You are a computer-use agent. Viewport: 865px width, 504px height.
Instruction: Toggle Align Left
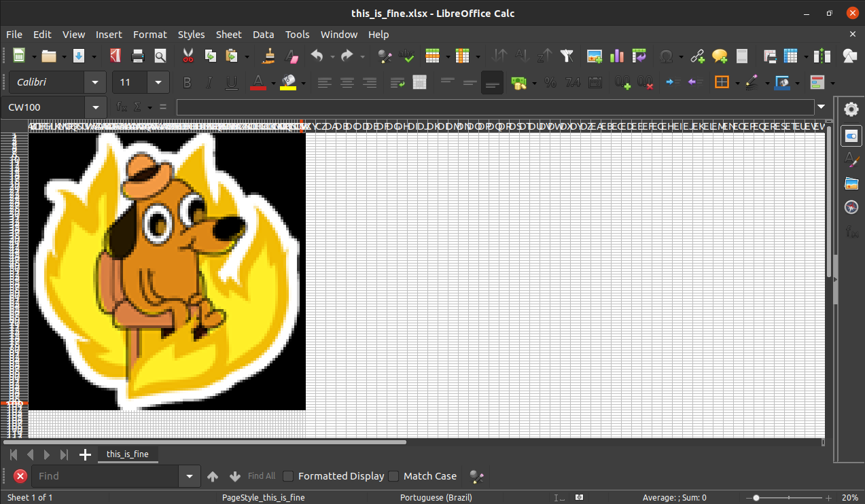tap(325, 82)
